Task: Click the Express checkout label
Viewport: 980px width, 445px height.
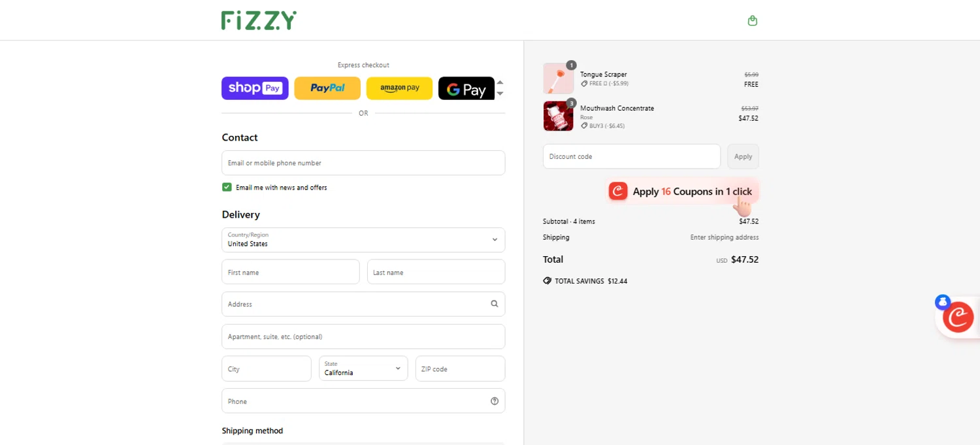Action: [363, 65]
